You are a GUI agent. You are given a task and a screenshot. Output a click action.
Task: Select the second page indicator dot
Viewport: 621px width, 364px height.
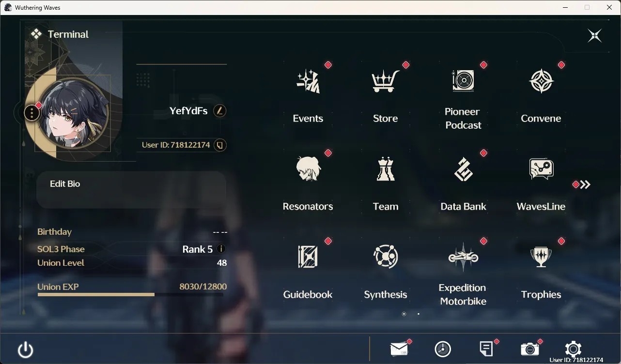[x=419, y=314]
